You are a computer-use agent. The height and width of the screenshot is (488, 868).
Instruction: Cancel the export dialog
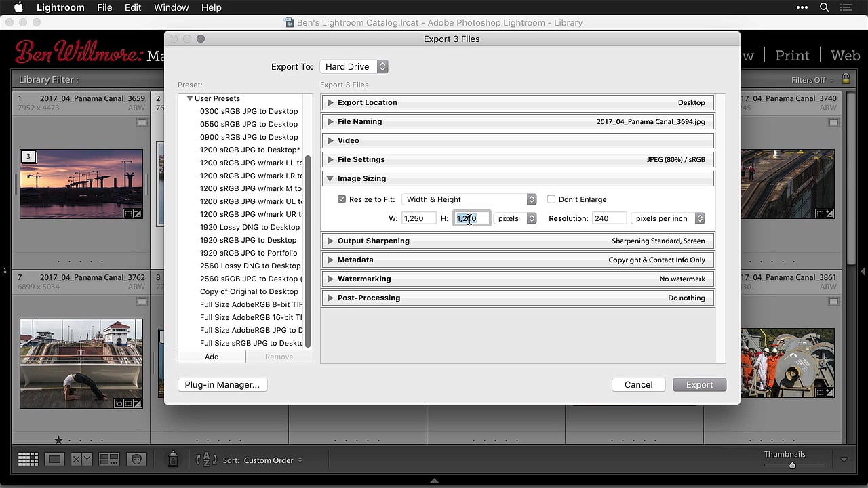(638, 384)
